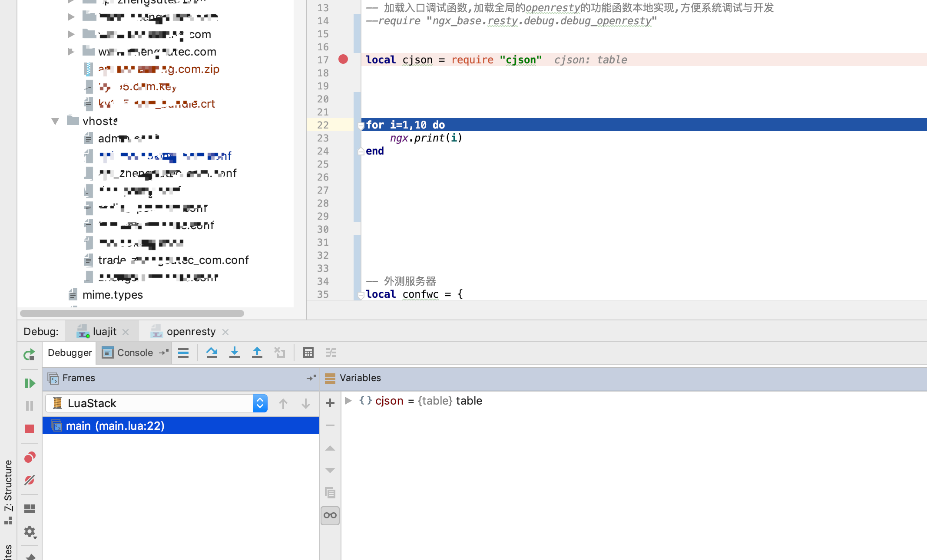Image resolution: width=927 pixels, height=560 pixels.
Task: Click the Step Out up-arrow icon
Action: 257,352
